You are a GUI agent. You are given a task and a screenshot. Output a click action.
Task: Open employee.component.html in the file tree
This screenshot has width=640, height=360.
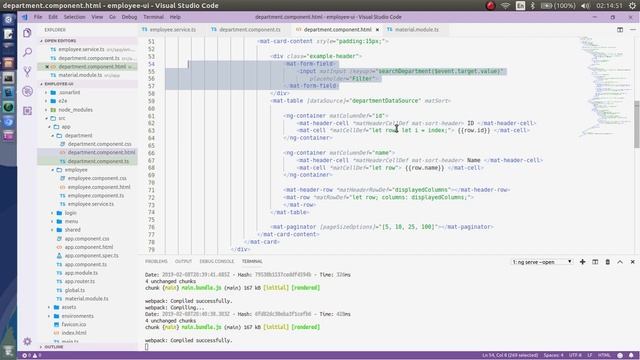click(x=99, y=187)
